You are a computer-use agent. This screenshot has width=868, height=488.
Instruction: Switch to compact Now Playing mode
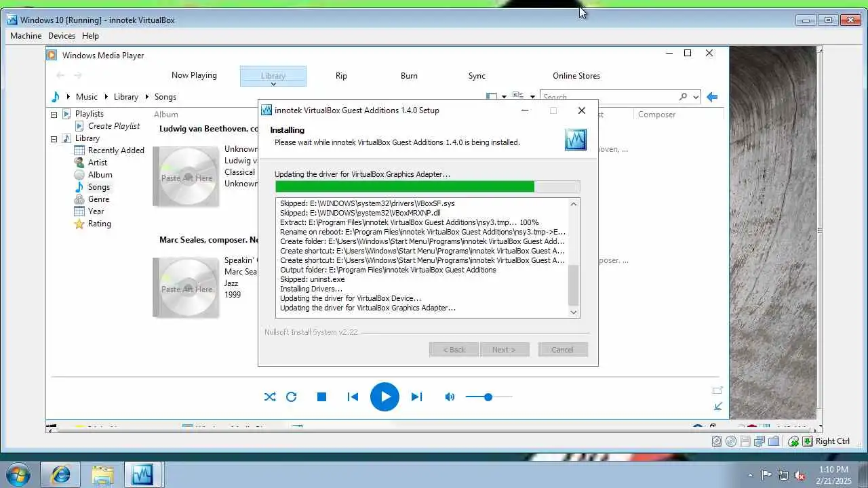click(718, 406)
